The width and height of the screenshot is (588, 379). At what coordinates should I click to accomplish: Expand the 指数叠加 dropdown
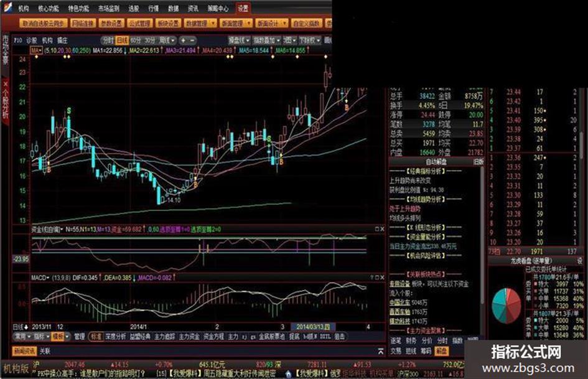coord(267,40)
